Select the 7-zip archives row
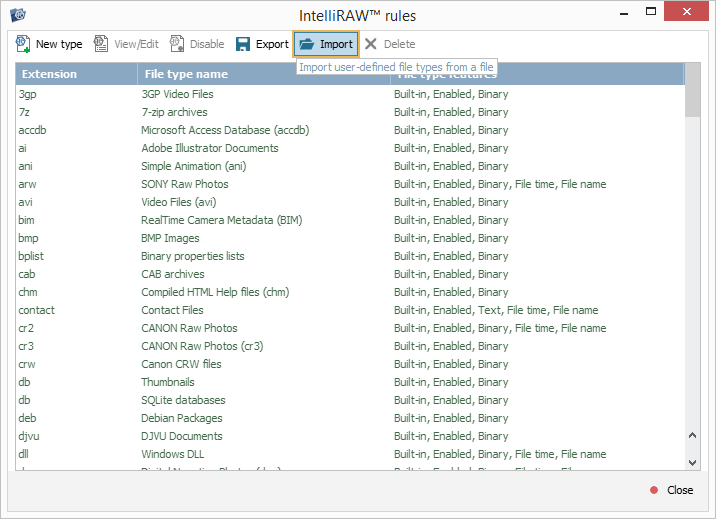This screenshot has width=716, height=519. (173, 112)
